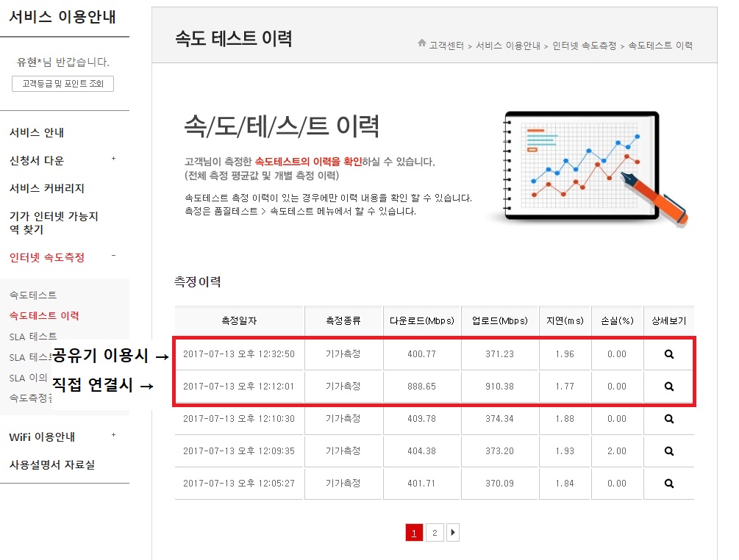739x560 pixels.
Task: Open WiFi 이용안내 sidebar menu
Action: tap(42, 437)
